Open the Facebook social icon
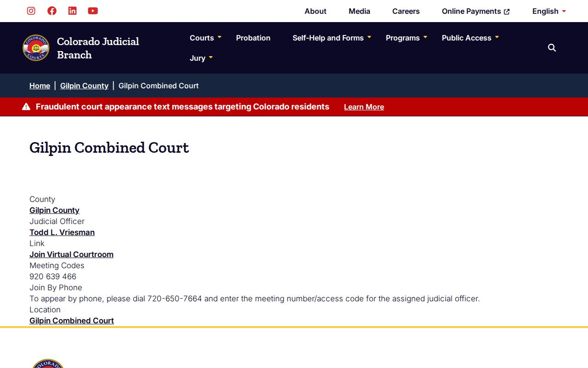The height and width of the screenshot is (368, 588). pyautogui.click(x=52, y=11)
